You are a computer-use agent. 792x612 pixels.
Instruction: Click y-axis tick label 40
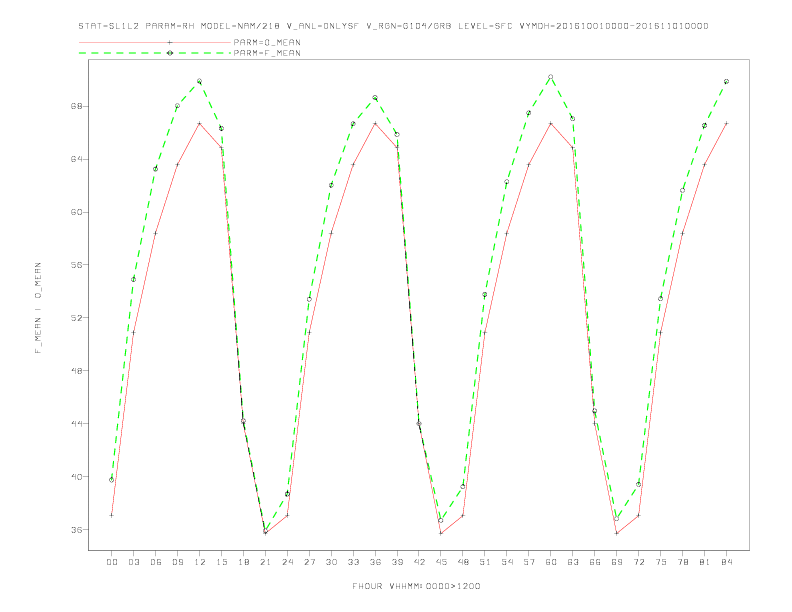76,477
